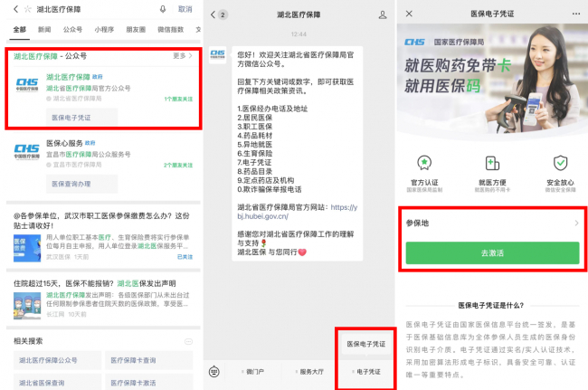
Task: Tap the star icon beside the search text
Action: (x=28, y=9)
